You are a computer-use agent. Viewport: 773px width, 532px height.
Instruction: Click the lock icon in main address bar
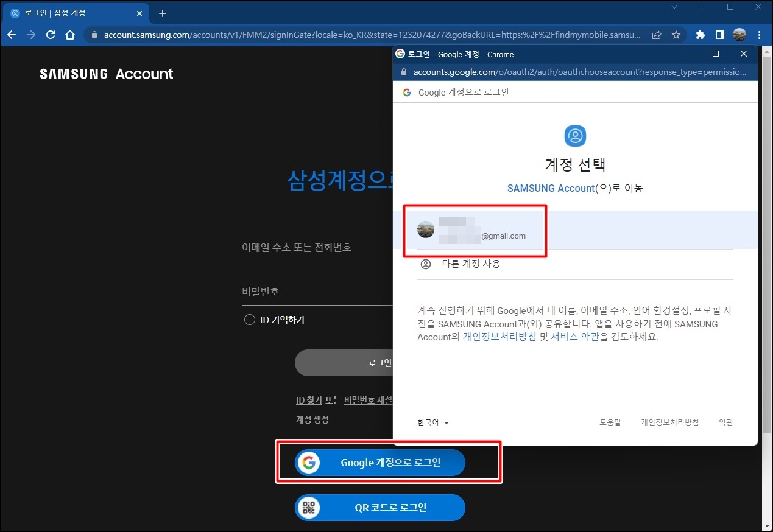point(94,35)
